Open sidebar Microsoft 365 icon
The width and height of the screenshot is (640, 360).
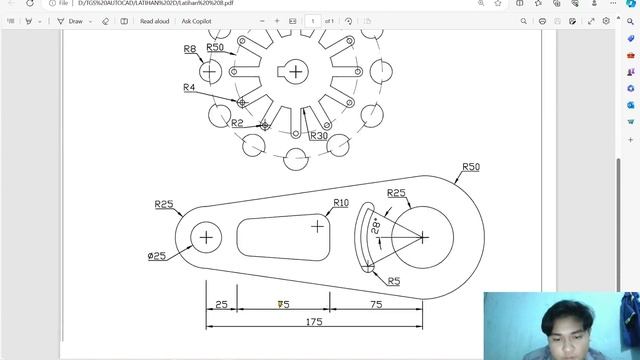point(631,88)
